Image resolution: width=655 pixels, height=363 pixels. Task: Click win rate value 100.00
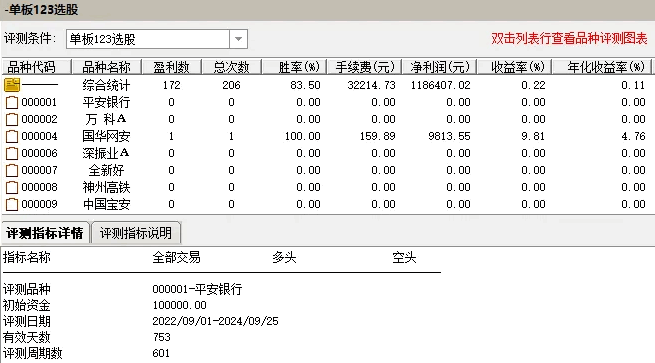(x=303, y=136)
